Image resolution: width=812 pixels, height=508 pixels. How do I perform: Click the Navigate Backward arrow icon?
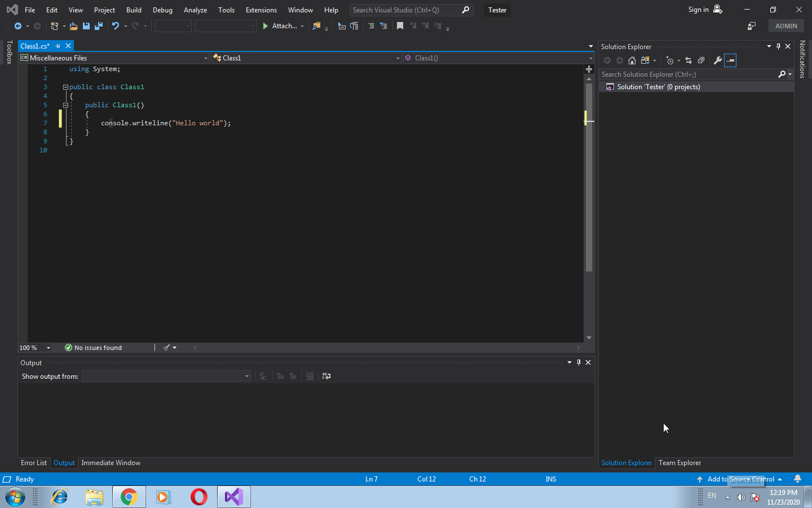19,25
